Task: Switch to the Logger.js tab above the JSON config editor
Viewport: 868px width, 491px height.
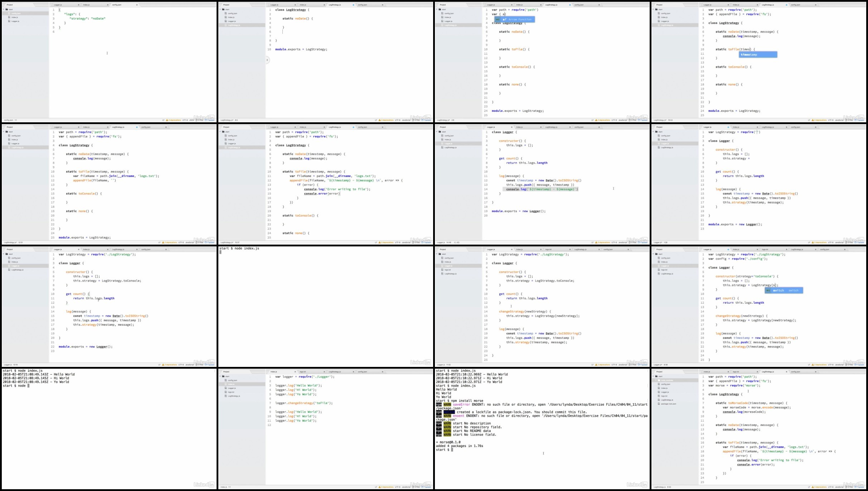Action: tap(58, 5)
